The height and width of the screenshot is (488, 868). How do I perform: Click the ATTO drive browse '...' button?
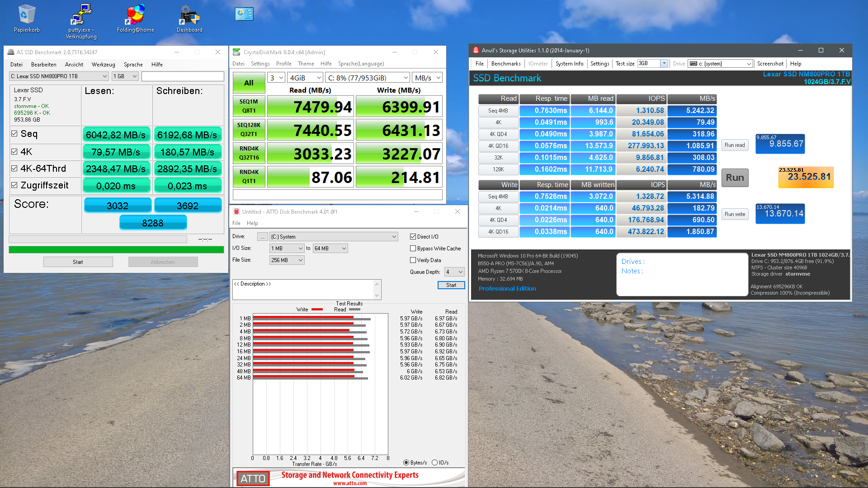(262, 237)
